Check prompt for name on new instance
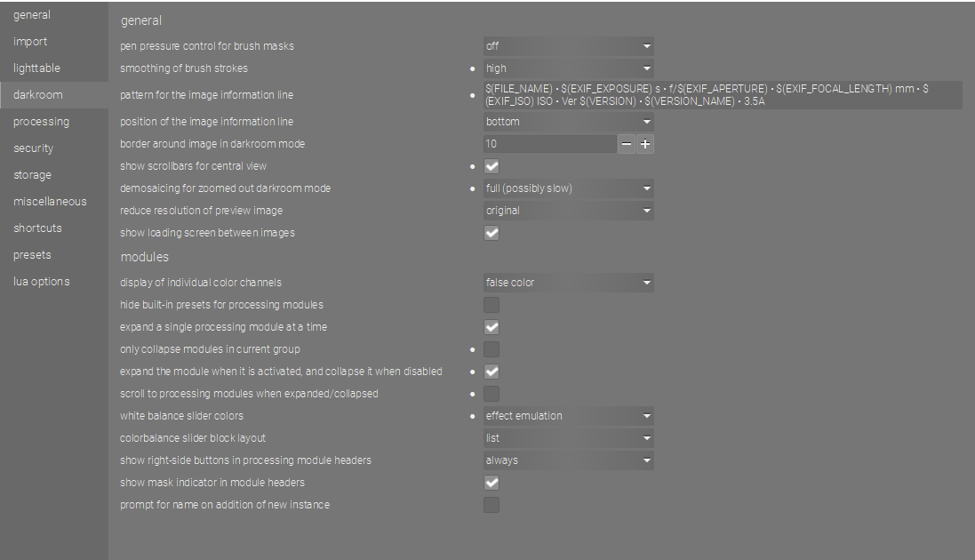The image size is (975, 560). pyautogui.click(x=491, y=505)
